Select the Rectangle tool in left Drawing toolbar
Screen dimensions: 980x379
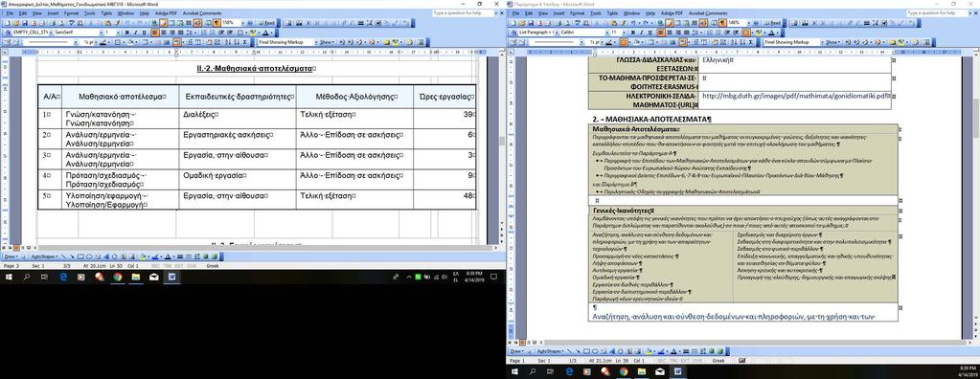80,256
